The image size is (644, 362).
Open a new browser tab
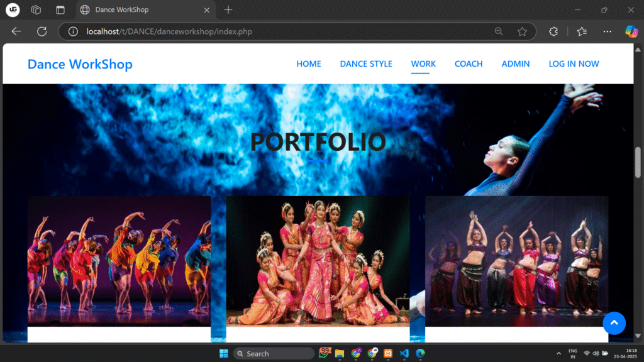pos(228,10)
